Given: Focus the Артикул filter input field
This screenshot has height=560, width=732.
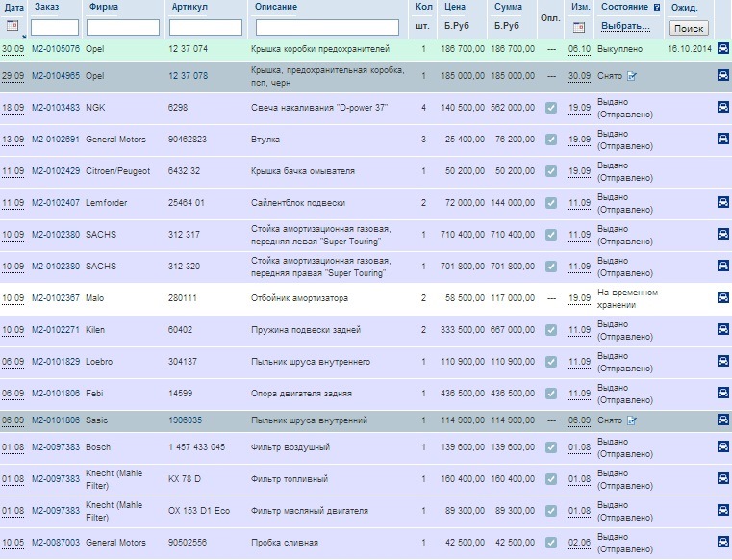Looking at the screenshot, I should [x=206, y=28].
